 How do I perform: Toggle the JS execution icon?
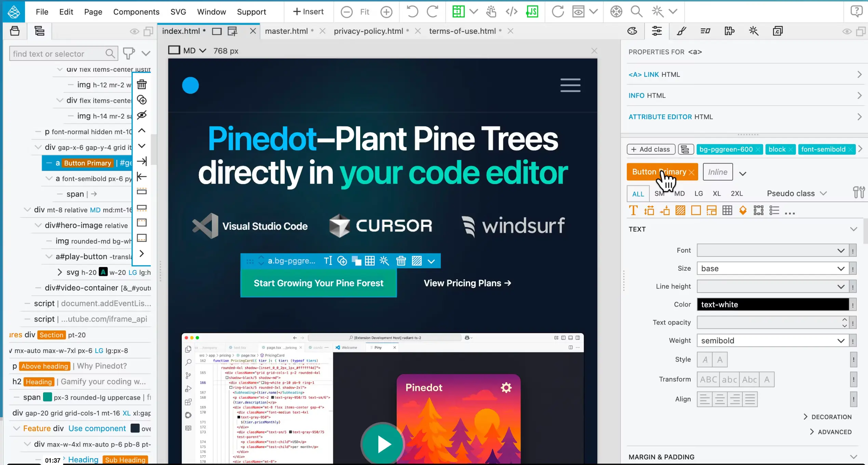pyautogui.click(x=532, y=12)
